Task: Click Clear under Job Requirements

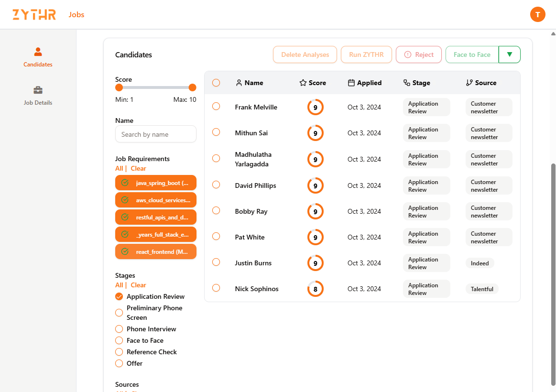Action: (x=138, y=168)
